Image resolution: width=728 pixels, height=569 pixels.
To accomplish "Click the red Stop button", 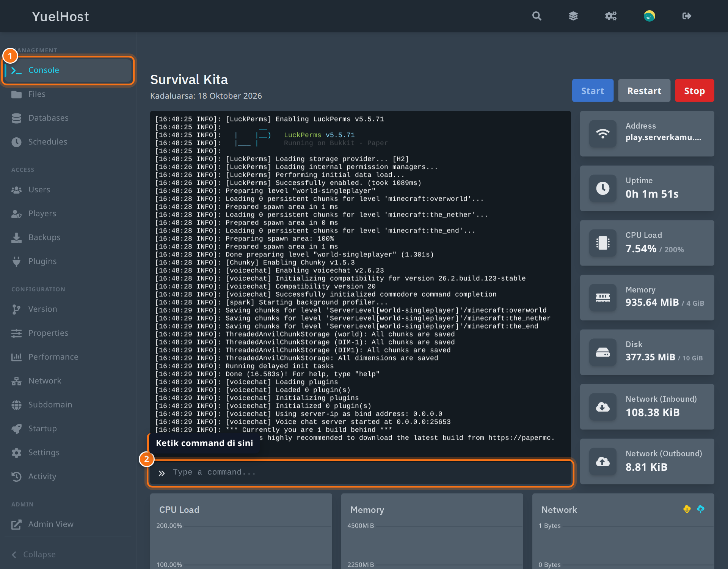I will click(x=694, y=91).
